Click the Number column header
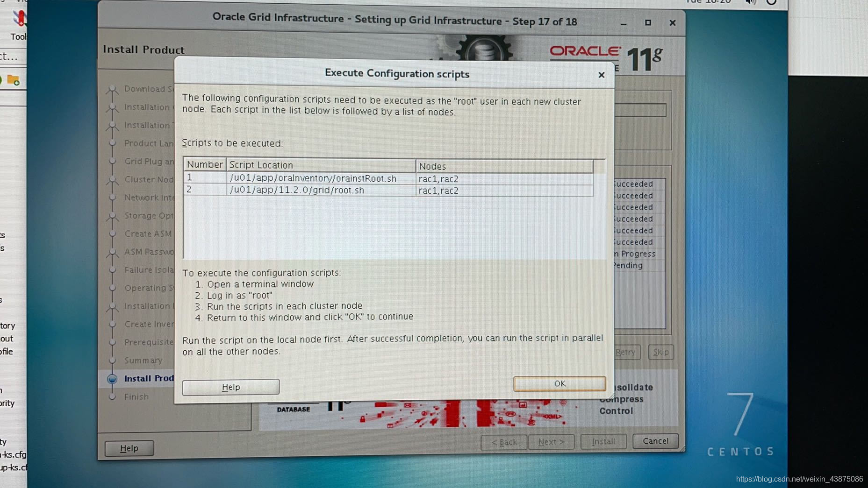 [205, 165]
